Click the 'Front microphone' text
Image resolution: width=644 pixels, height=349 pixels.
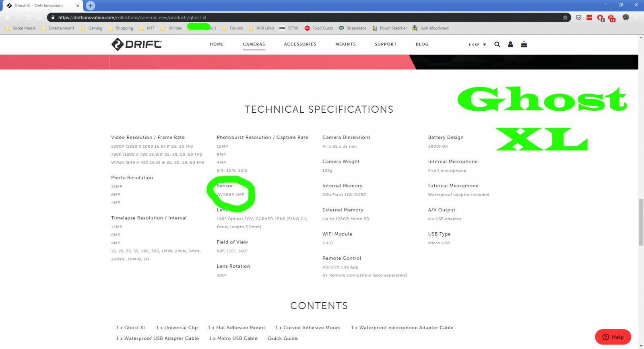pos(447,171)
